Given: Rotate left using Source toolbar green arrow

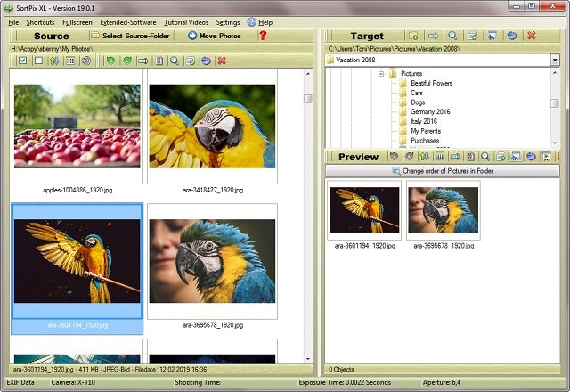Looking at the screenshot, I should [110, 61].
